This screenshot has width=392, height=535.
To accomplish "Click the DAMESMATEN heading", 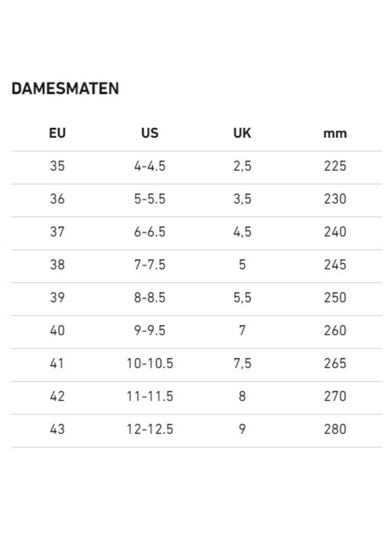I will click(x=65, y=89).
